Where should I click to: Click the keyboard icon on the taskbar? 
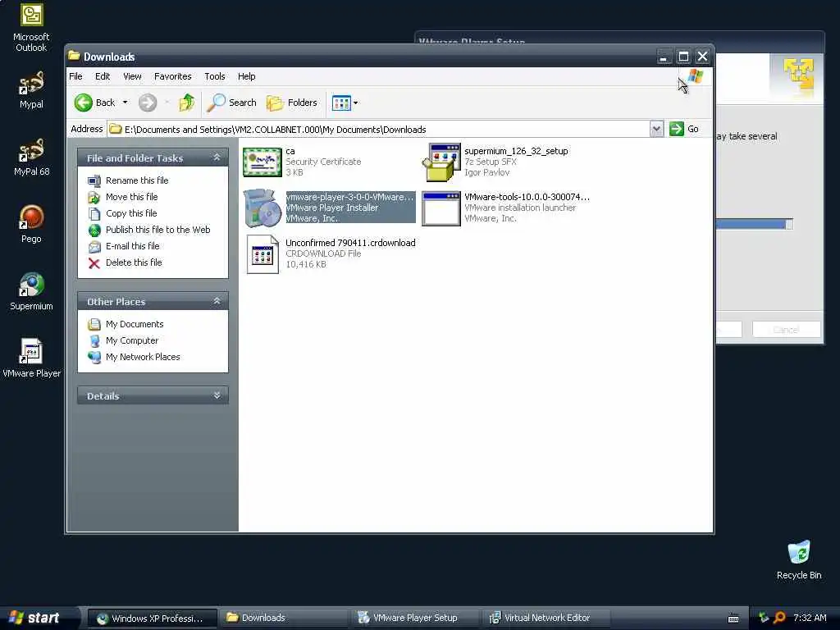(733, 619)
